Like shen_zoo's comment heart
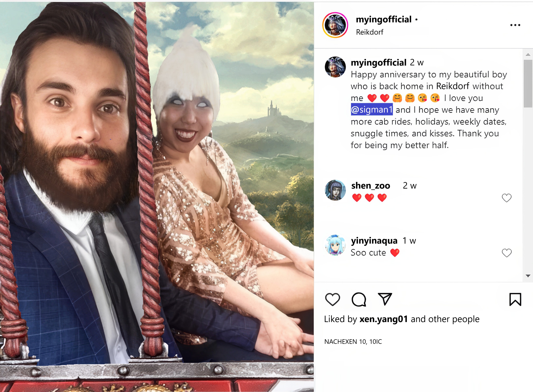533x392 pixels. click(x=506, y=198)
